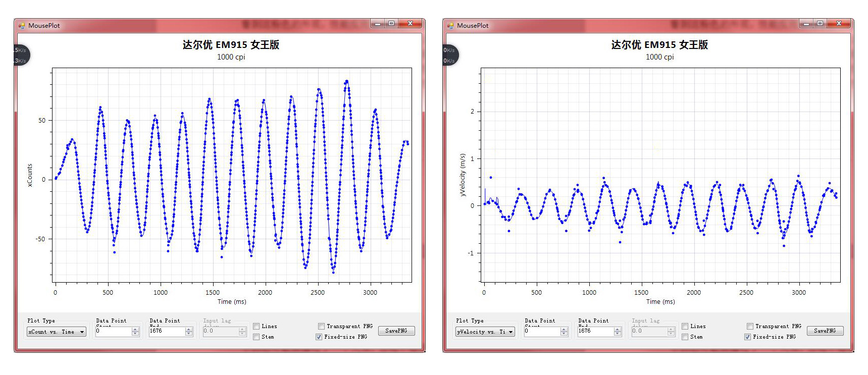Open the yVelocity vs. Time plot type dropdown
This screenshot has width=868, height=375.
[485, 332]
